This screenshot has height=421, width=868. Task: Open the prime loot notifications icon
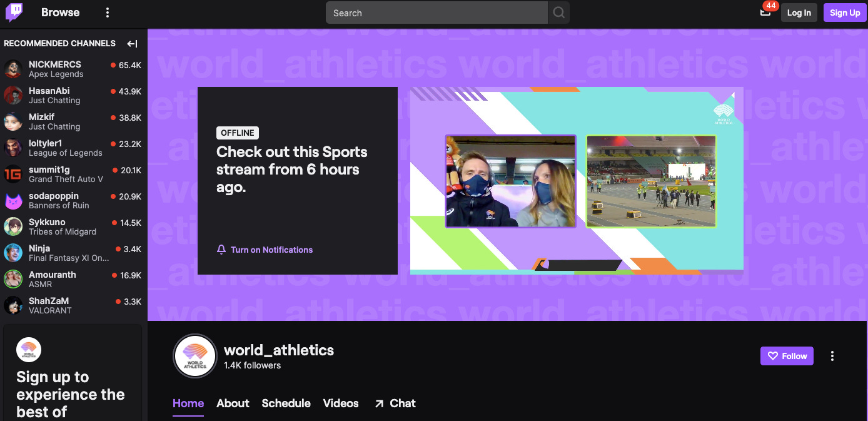765,13
